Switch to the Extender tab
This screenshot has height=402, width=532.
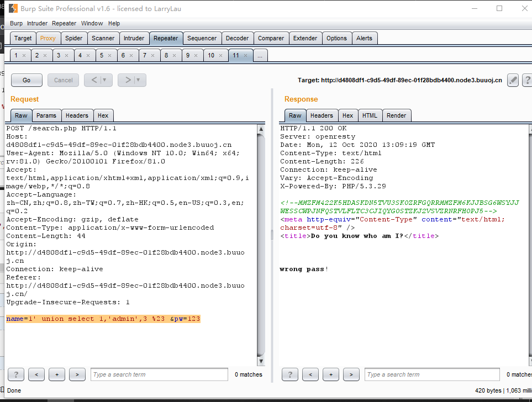[305, 38]
